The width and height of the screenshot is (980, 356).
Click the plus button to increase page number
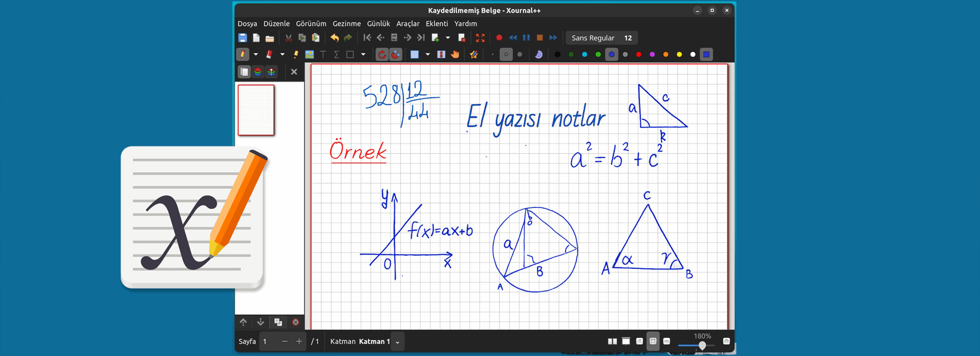[299, 341]
